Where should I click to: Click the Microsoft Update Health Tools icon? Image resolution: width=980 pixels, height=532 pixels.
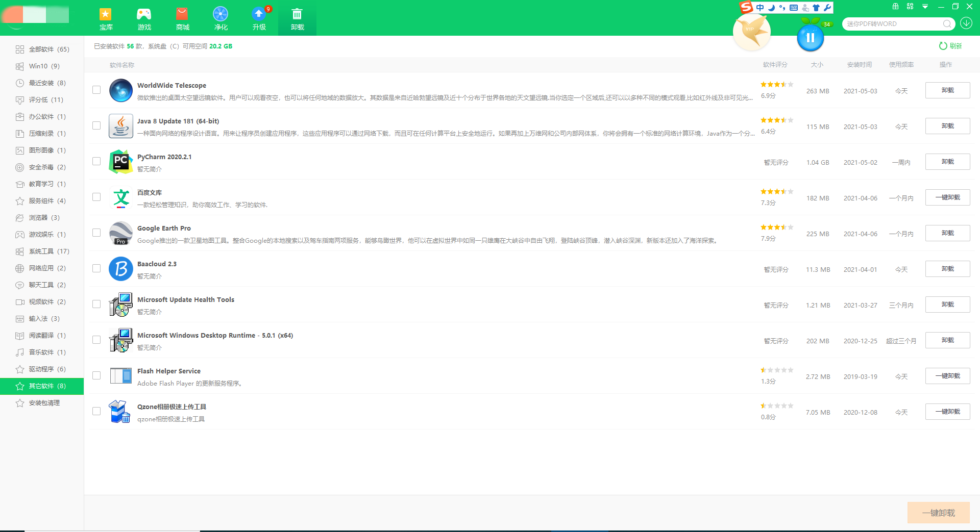[121, 305]
